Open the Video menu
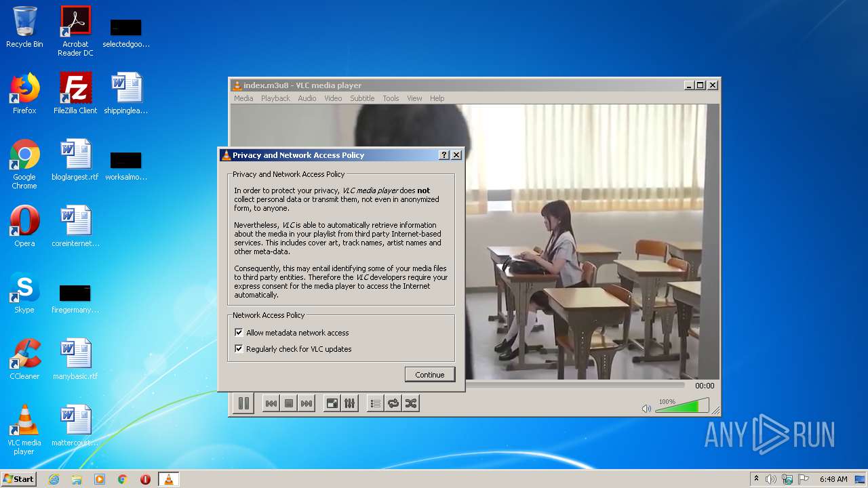Viewport: 868px width, 488px height. pyautogui.click(x=333, y=98)
